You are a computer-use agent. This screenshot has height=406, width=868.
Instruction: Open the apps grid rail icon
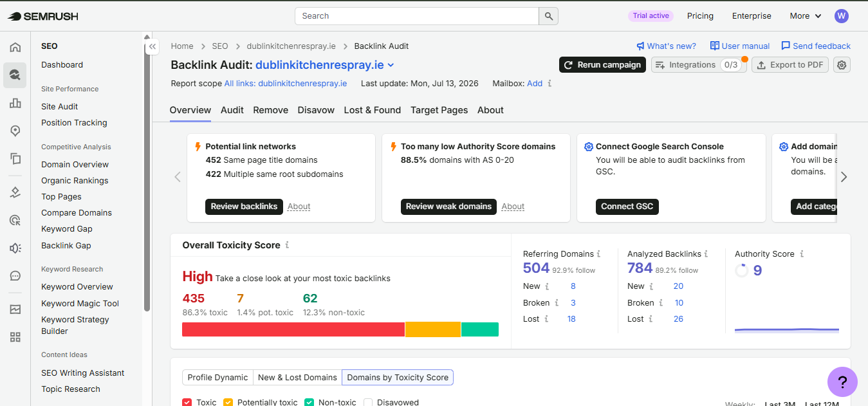point(15,337)
